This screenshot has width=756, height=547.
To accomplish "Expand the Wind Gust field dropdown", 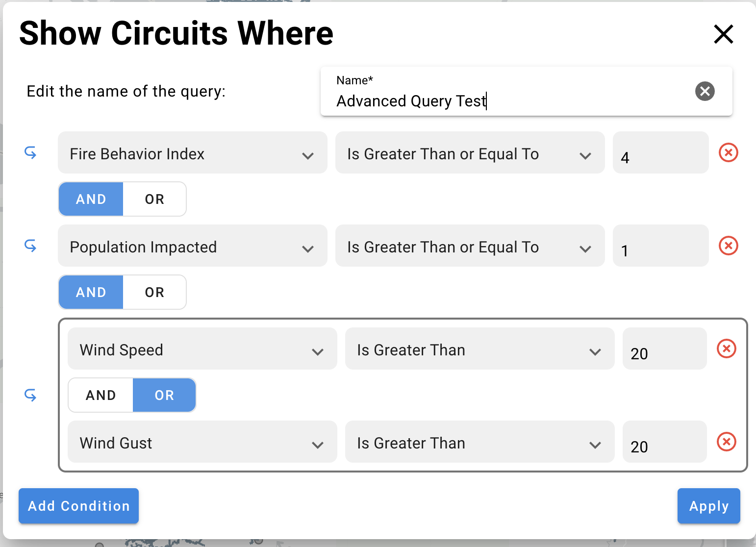I will (202, 442).
